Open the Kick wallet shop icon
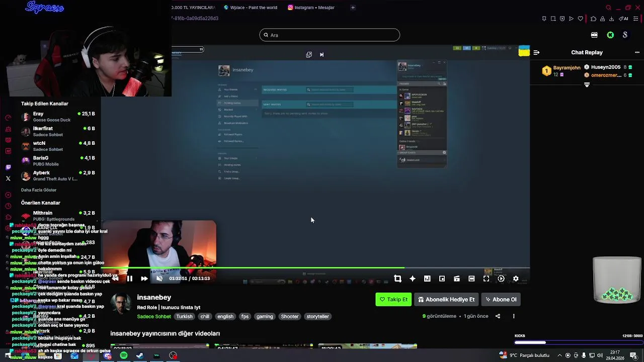Screen dimensions: 644x362 [x=594, y=35]
